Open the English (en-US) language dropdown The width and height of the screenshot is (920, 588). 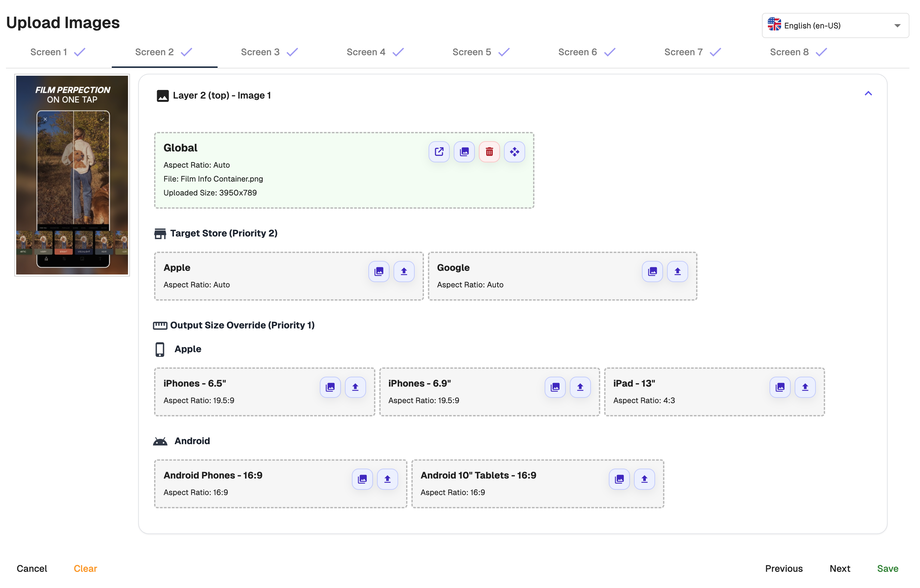click(x=835, y=25)
